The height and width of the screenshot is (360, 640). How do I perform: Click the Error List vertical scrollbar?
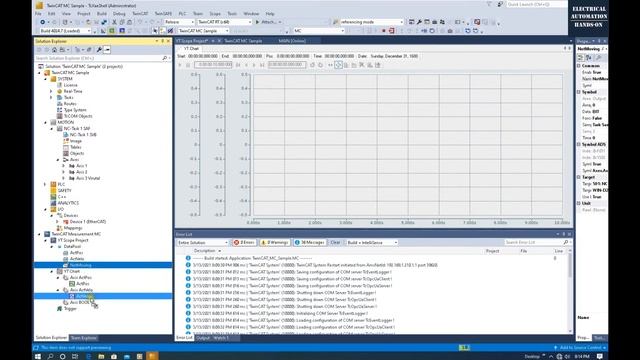[x=570, y=291]
